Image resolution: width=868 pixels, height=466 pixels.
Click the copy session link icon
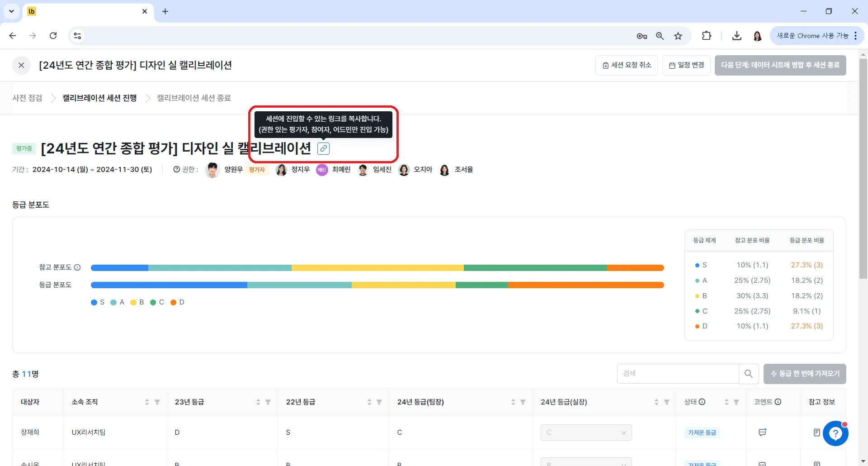(323, 148)
